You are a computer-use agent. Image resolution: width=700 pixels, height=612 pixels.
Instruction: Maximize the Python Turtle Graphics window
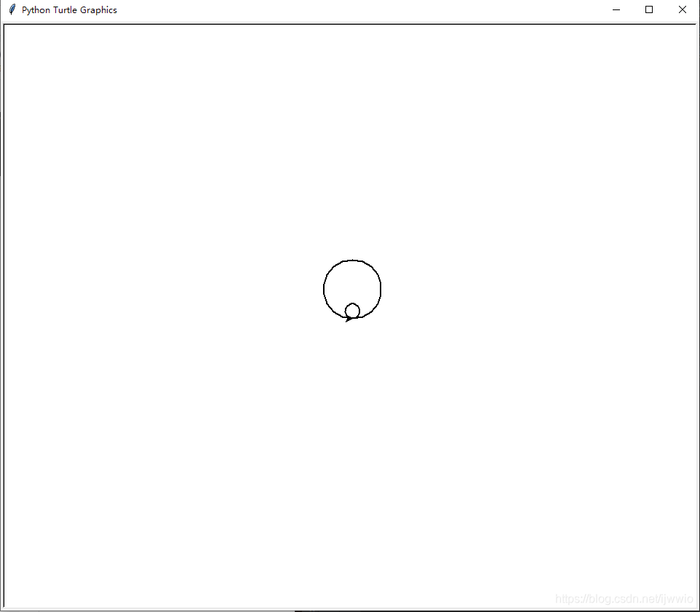pos(649,9)
